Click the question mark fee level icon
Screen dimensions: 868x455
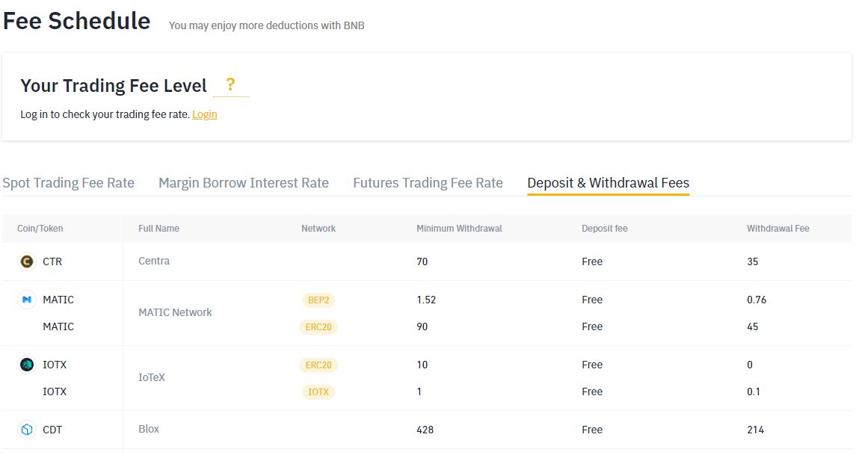pos(230,84)
